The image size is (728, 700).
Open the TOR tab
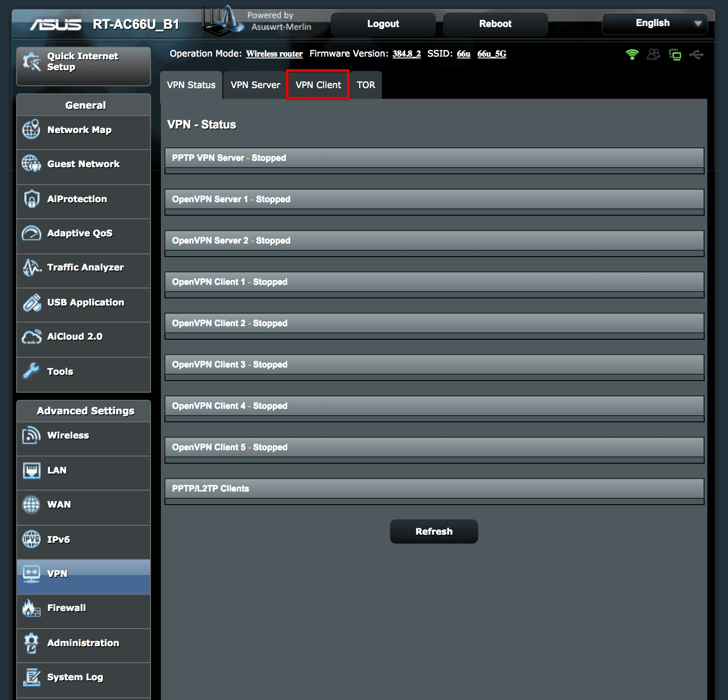(x=365, y=84)
